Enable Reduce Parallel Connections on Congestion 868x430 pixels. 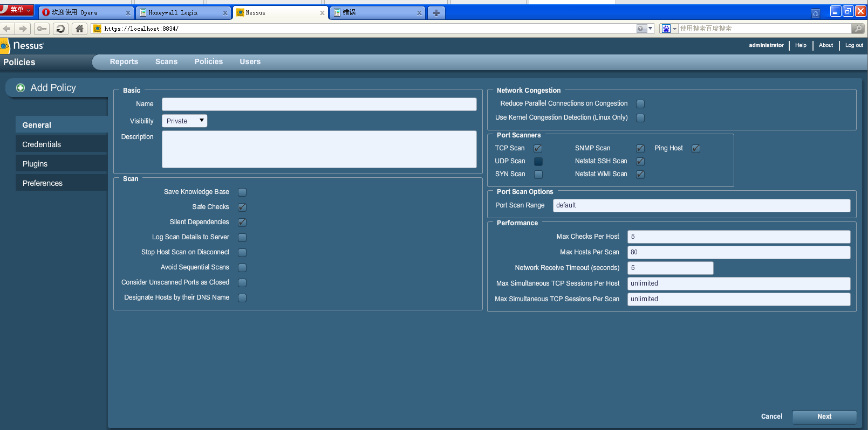pyautogui.click(x=640, y=104)
